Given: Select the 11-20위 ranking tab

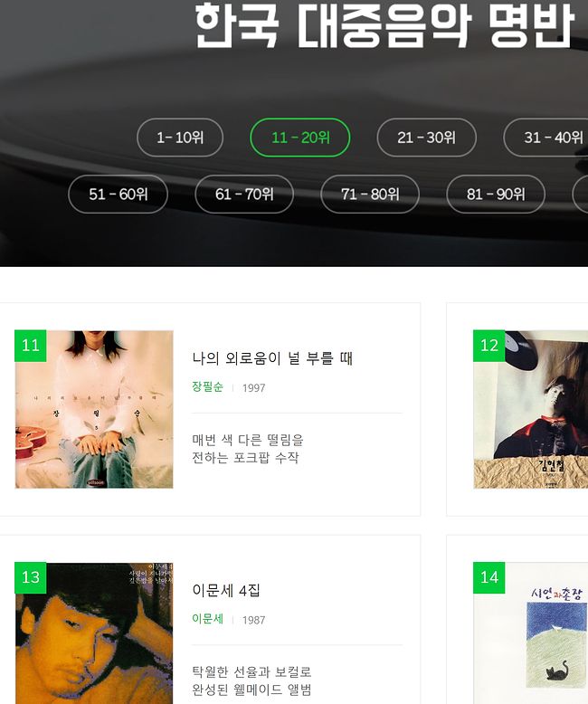Looking at the screenshot, I should click(x=299, y=138).
